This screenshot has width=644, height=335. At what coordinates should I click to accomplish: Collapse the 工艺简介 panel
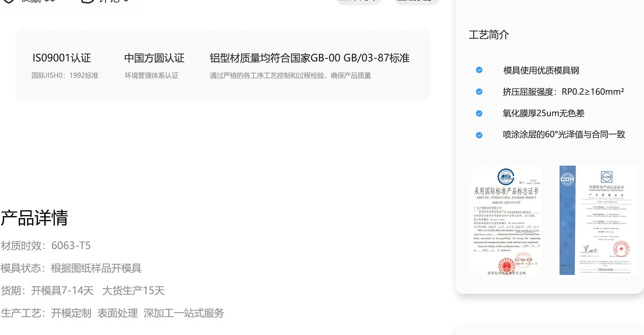[489, 34]
